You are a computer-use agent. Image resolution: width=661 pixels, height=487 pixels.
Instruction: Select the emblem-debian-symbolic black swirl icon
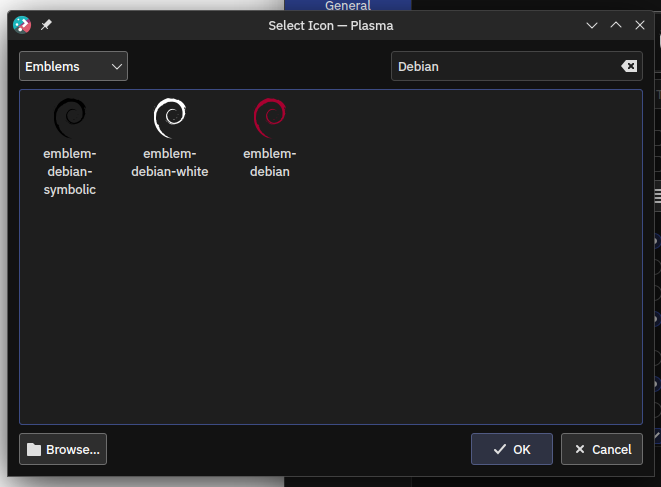(70, 118)
